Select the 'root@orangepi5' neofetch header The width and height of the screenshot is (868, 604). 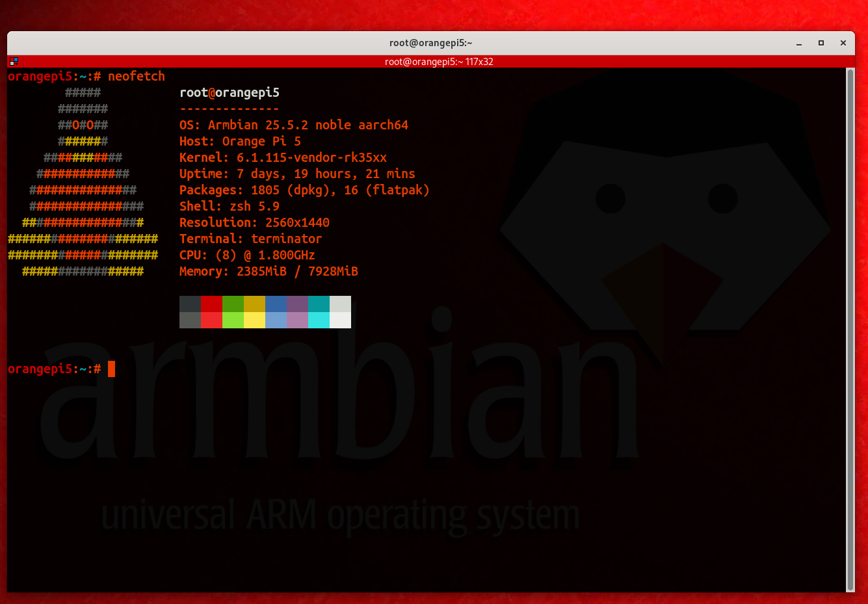tap(230, 92)
